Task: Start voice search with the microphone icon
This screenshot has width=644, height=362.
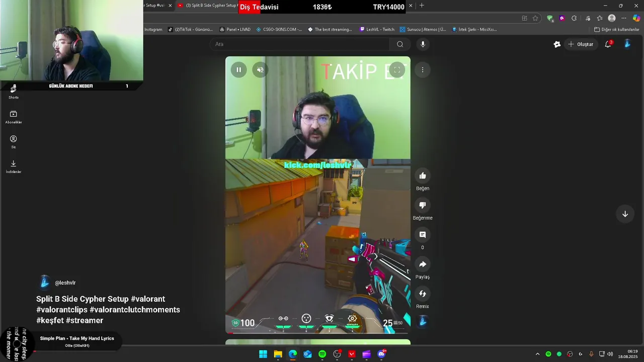Action: tap(423, 44)
